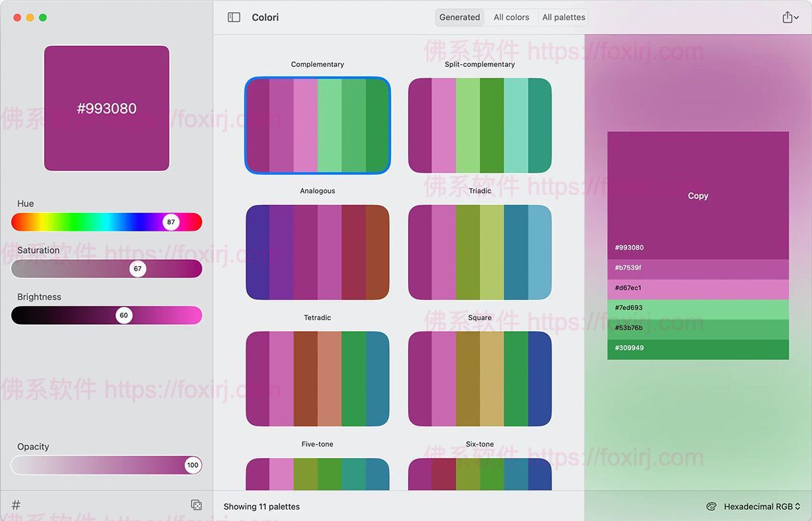Click the Saturation slider handle
The image size is (812, 521).
tap(138, 268)
